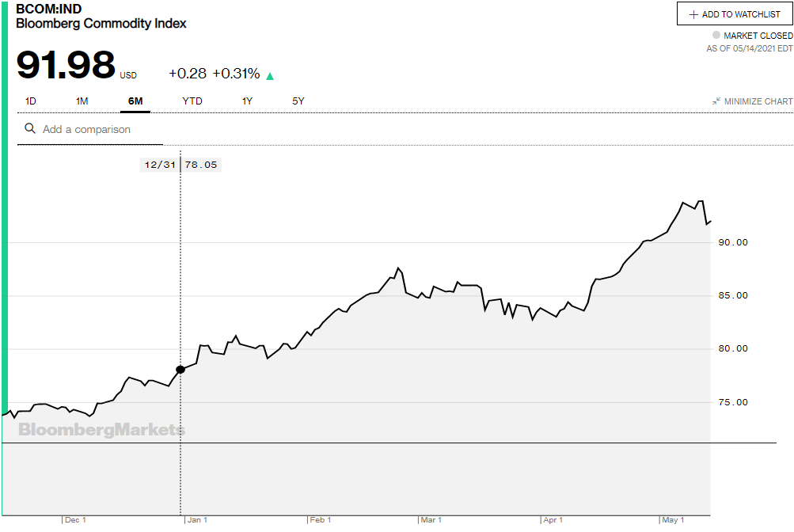This screenshot has height=532, width=794.
Task: Click the search magnifier icon
Action: [30, 128]
